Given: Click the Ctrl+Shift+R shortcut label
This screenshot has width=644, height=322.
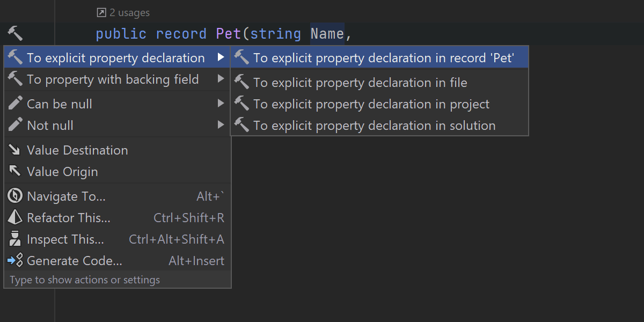Looking at the screenshot, I should point(189,218).
